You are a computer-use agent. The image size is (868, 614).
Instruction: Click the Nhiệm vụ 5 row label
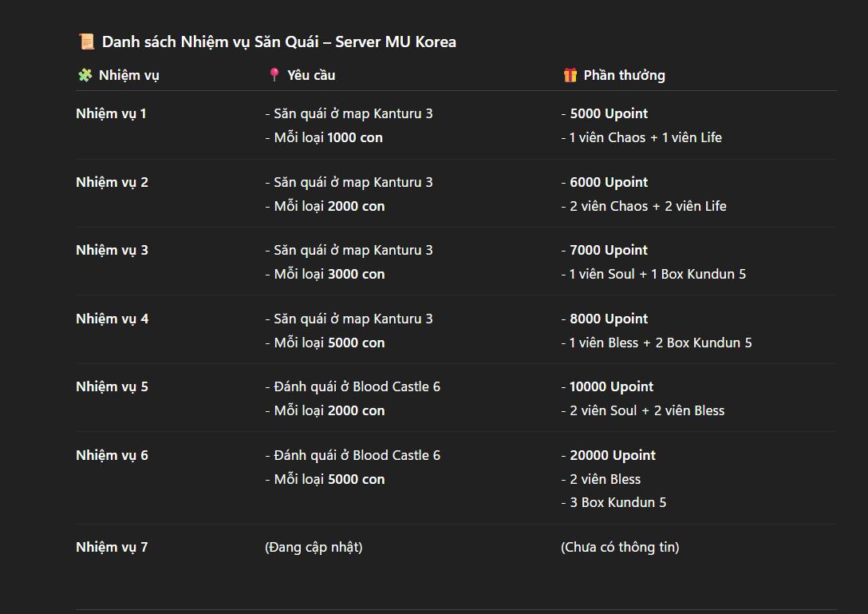tap(112, 386)
